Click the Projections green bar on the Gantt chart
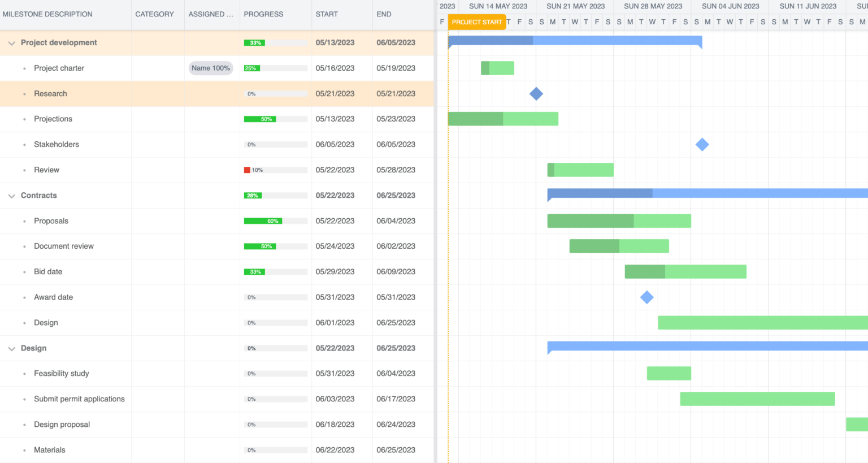 503,119
